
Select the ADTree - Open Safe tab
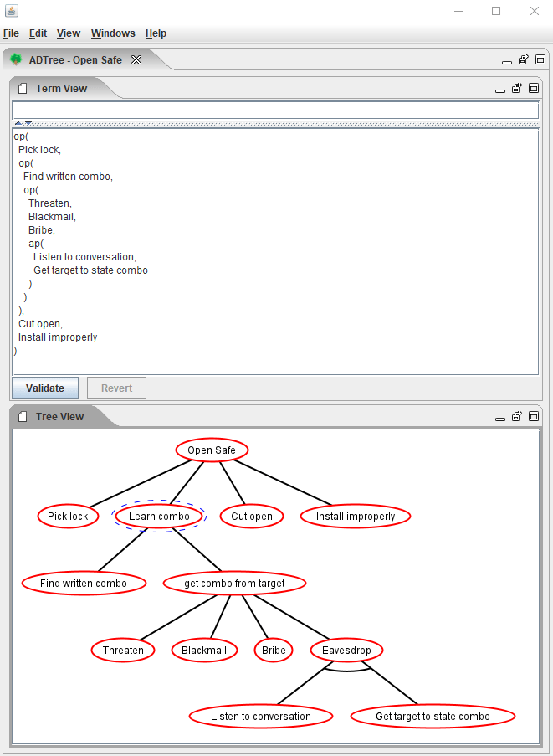coord(75,60)
